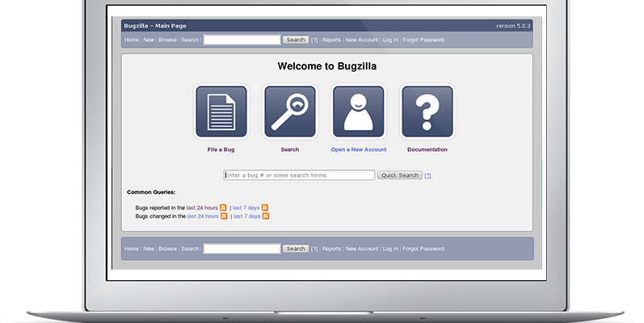This screenshot has height=323, width=644.
Task: Open bugs changed in the last 24 hours
Action: pyautogui.click(x=203, y=216)
